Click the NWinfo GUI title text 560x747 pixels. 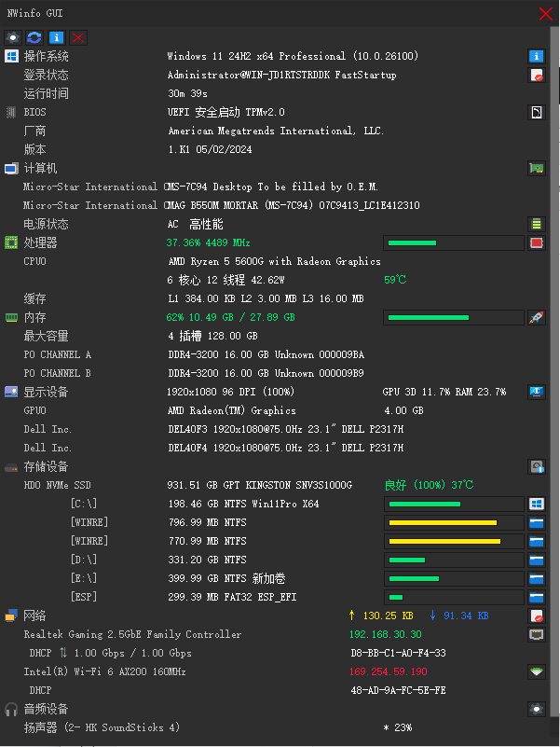coord(34,13)
